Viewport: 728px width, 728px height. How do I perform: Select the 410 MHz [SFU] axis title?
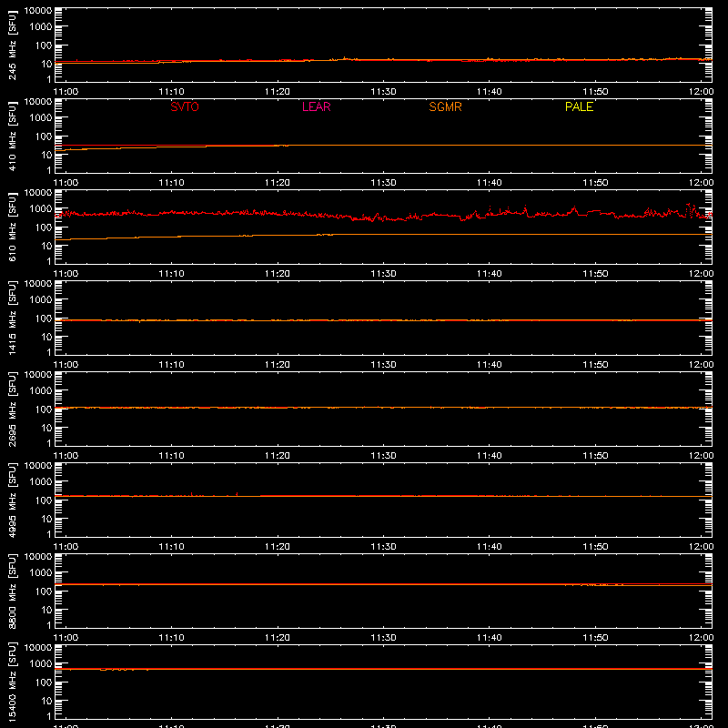coord(12,136)
